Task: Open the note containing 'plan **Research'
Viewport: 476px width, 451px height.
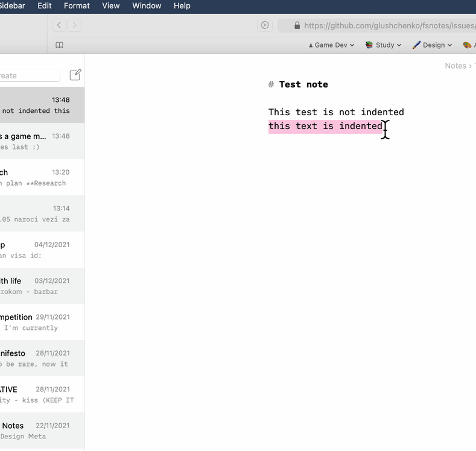Action: (42, 177)
